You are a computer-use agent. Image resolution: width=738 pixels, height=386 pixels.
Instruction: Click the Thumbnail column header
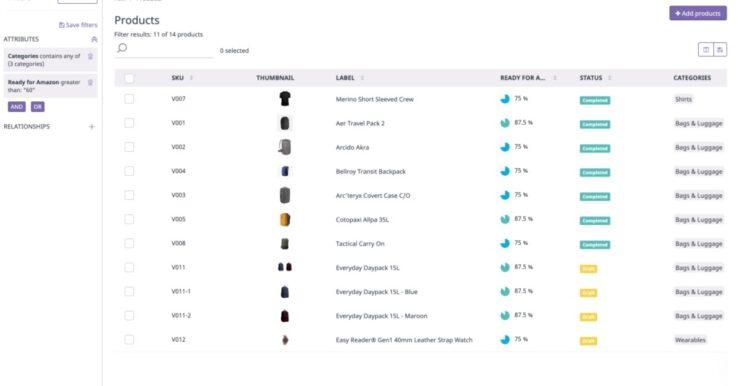275,78
